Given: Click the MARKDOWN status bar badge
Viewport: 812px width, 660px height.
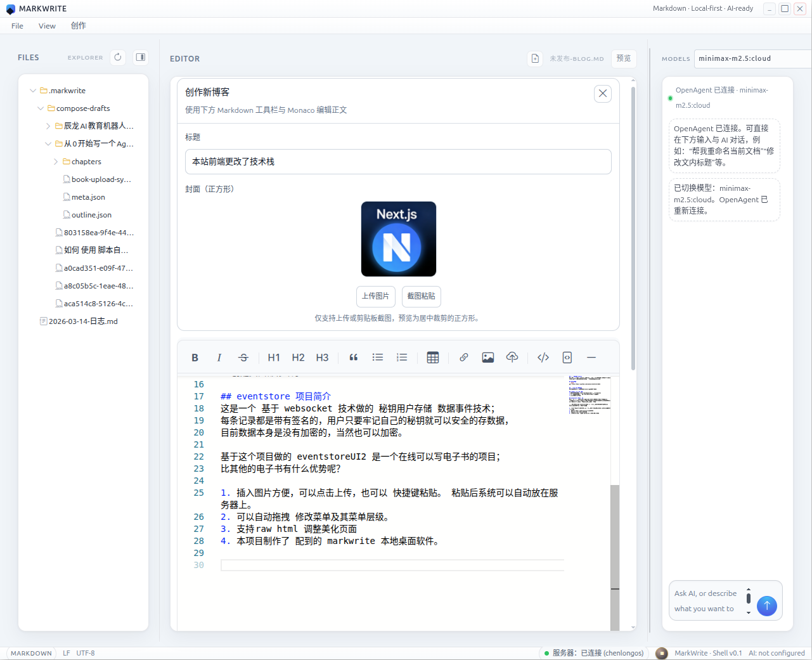Looking at the screenshot, I should [x=31, y=653].
